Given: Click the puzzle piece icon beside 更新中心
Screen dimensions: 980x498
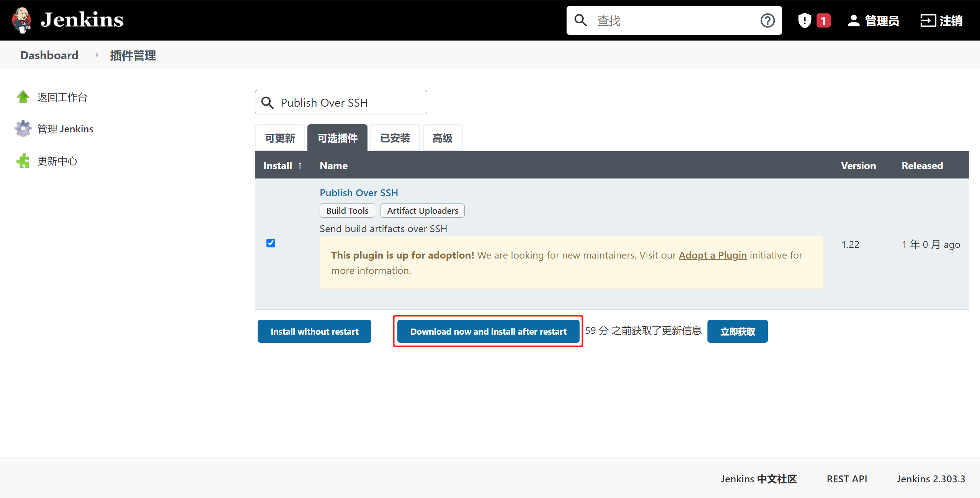Looking at the screenshot, I should (x=23, y=161).
